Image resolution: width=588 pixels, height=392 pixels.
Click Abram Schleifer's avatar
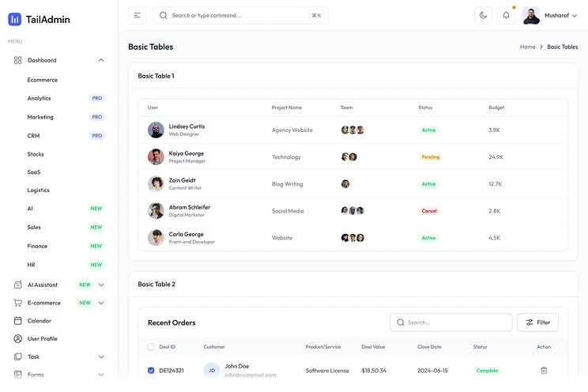pyautogui.click(x=156, y=211)
